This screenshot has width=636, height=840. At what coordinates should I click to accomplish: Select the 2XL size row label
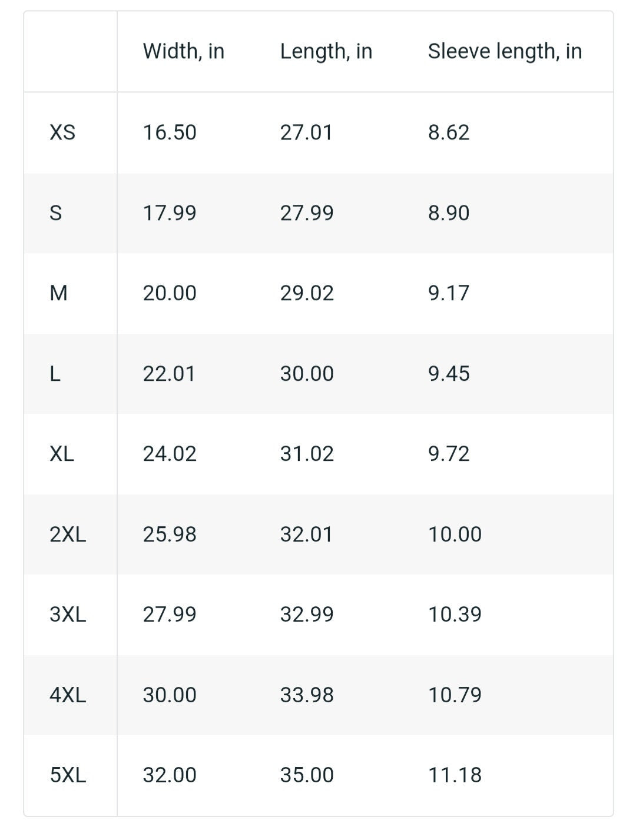point(68,534)
